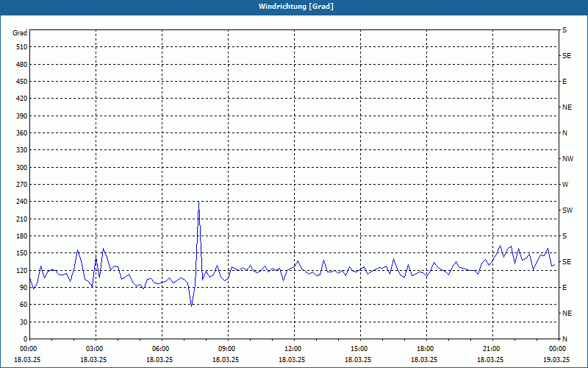Screen dimensions: 588x368
Task: Click the 21:00 time axis label
Action: (x=492, y=348)
